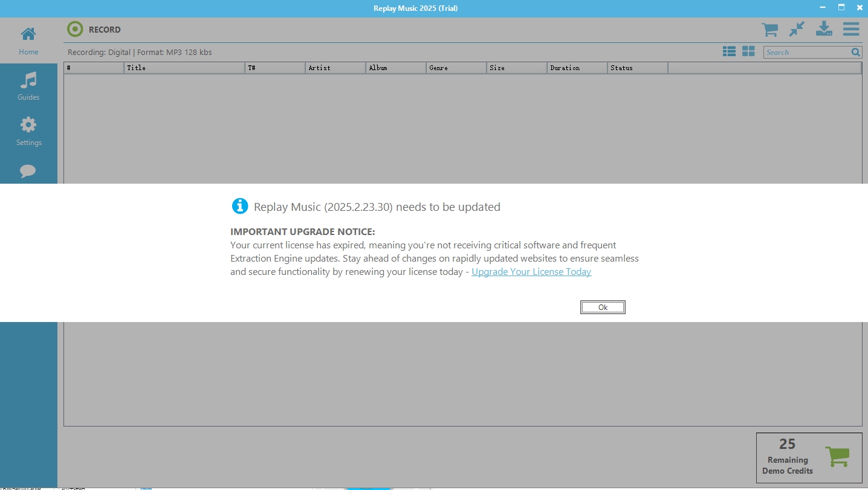Follow the Upgrade Your License Today link
Screen dimensions: 868x490
pos(531,272)
